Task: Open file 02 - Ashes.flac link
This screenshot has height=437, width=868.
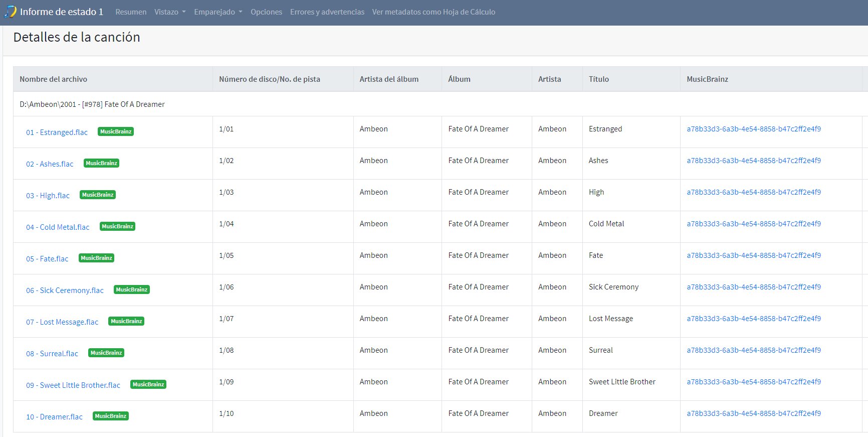Action: [x=50, y=164]
